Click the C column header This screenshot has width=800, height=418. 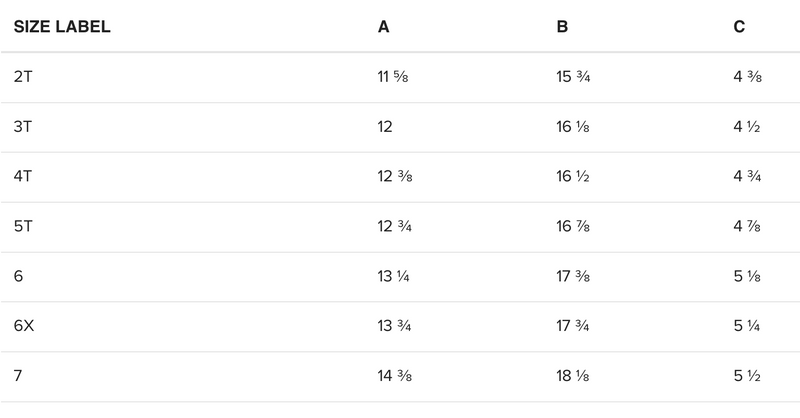point(739,27)
